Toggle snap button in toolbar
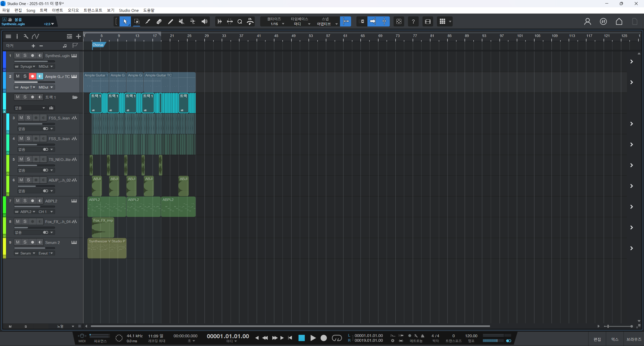The width and height of the screenshot is (644, 346). click(x=346, y=21)
